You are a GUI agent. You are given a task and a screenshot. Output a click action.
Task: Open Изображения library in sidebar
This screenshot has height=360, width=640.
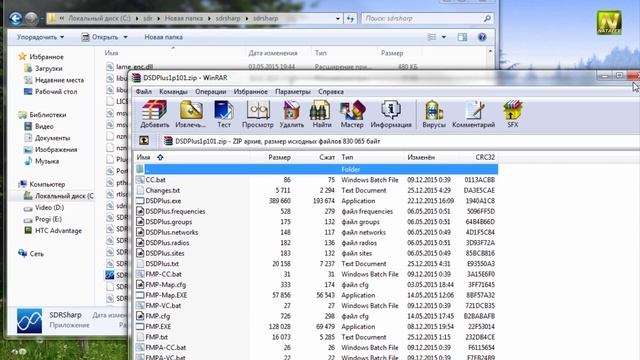pos(56,149)
